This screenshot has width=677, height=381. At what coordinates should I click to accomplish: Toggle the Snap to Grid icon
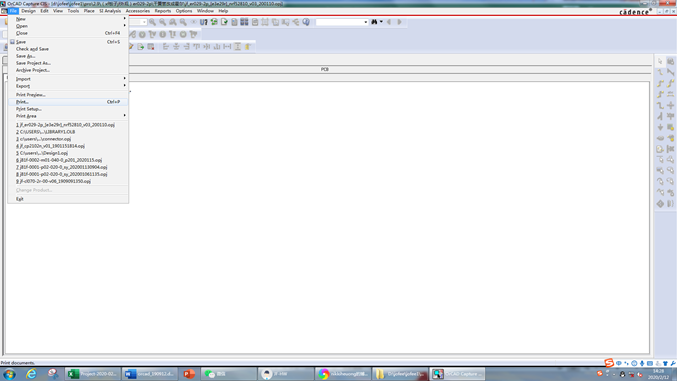tap(265, 22)
